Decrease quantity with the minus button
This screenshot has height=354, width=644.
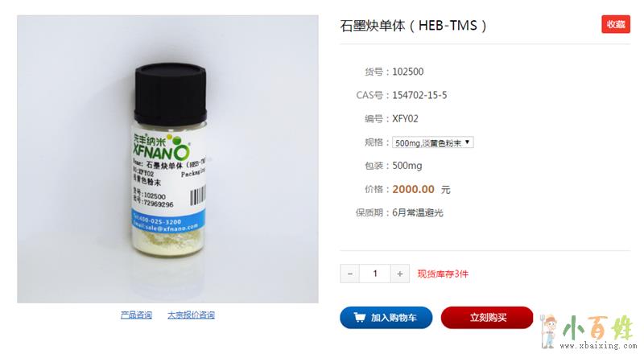pyautogui.click(x=350, y=274)
